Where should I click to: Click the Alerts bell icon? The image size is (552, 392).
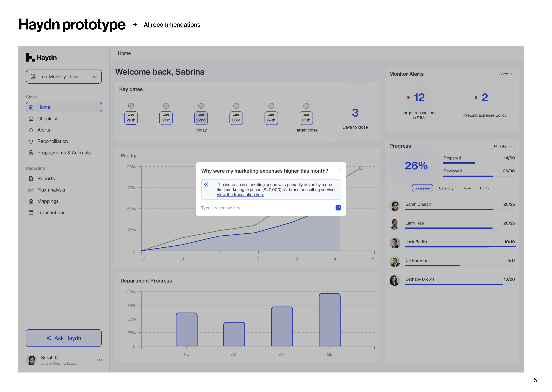point(31,130)
